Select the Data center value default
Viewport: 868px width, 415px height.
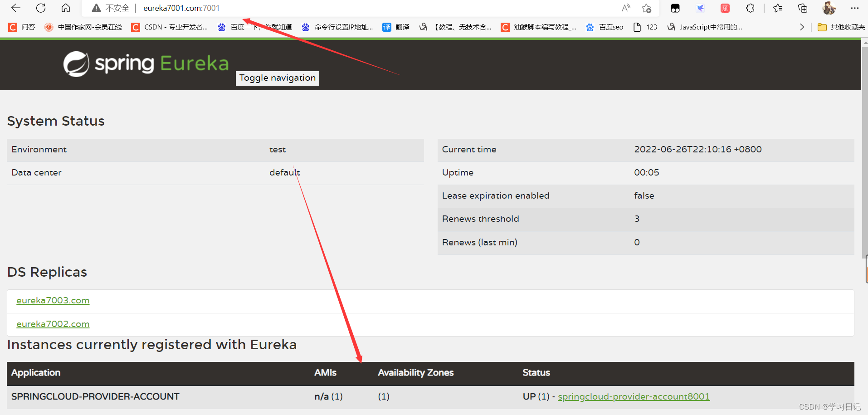[x=285, y=172]
